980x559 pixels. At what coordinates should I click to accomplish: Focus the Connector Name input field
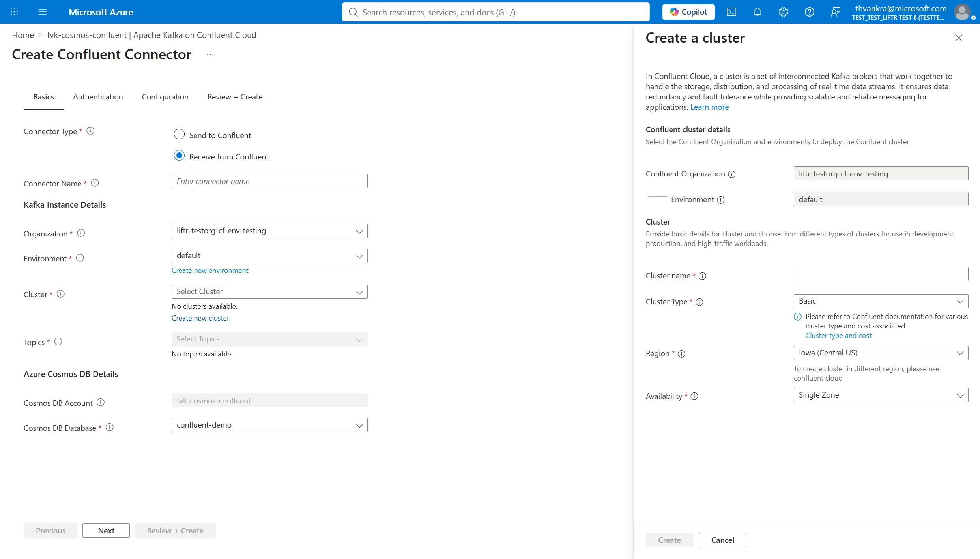click(269, 181)
